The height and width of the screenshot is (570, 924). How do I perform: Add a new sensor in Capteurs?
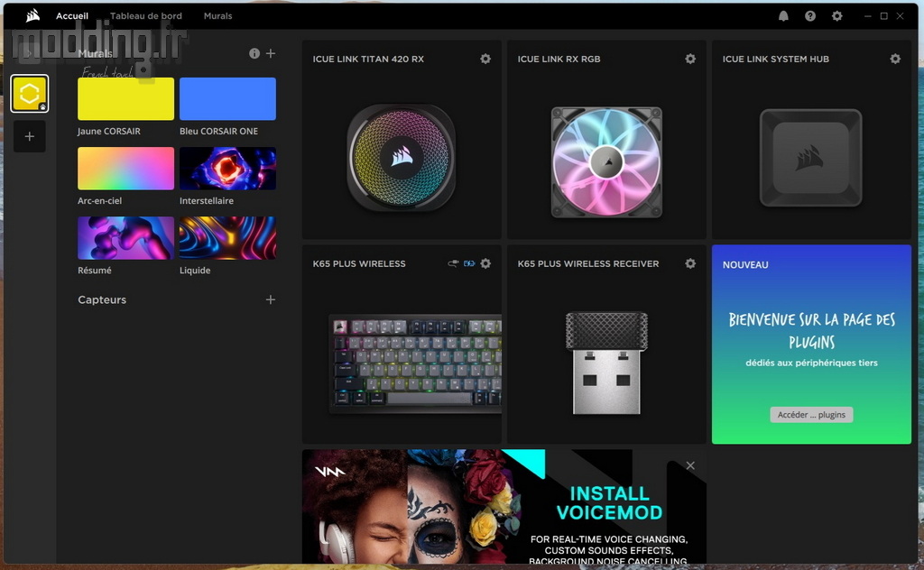[271, 299]
